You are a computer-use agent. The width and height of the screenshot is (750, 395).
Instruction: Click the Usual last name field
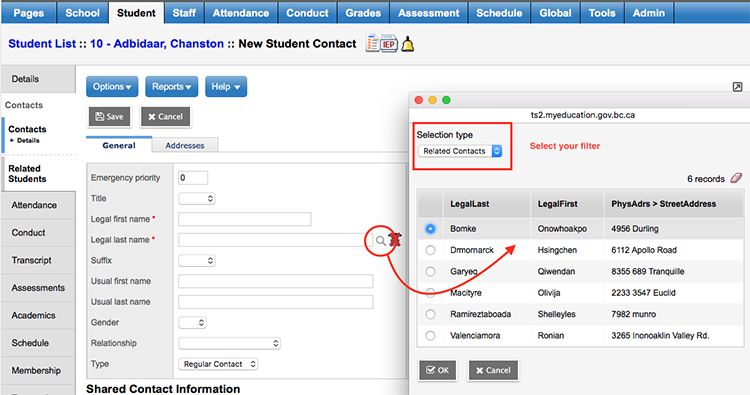tap(276, 302)
